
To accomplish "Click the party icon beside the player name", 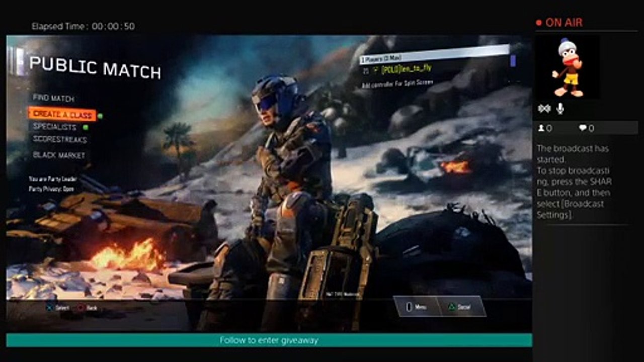I will pyautogui.click(x=376, y=70).
